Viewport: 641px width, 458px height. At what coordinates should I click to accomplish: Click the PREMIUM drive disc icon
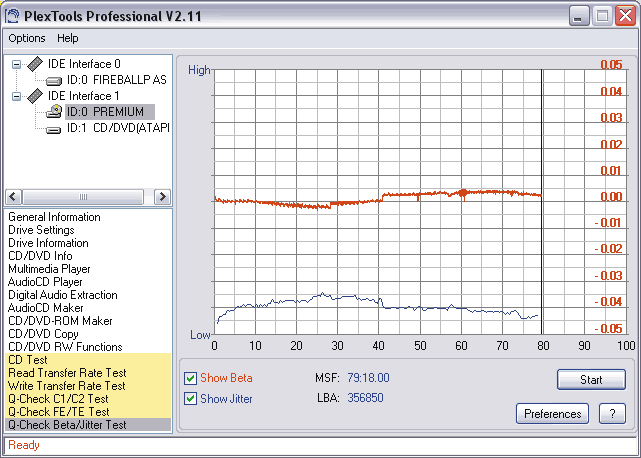(x=54, y=112)
